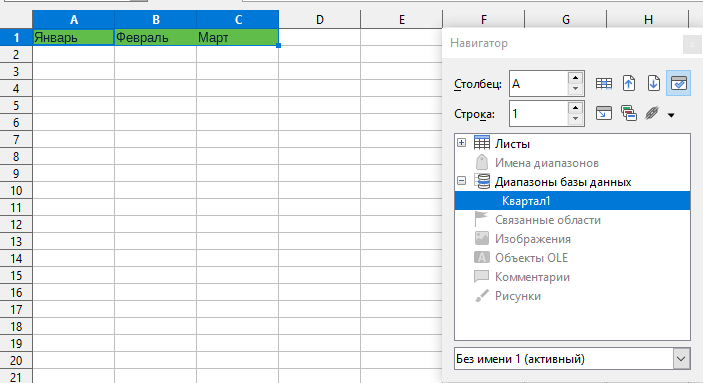Select row 10 header
Viewport: 703px width, 383px height.
tap(16, 191)
